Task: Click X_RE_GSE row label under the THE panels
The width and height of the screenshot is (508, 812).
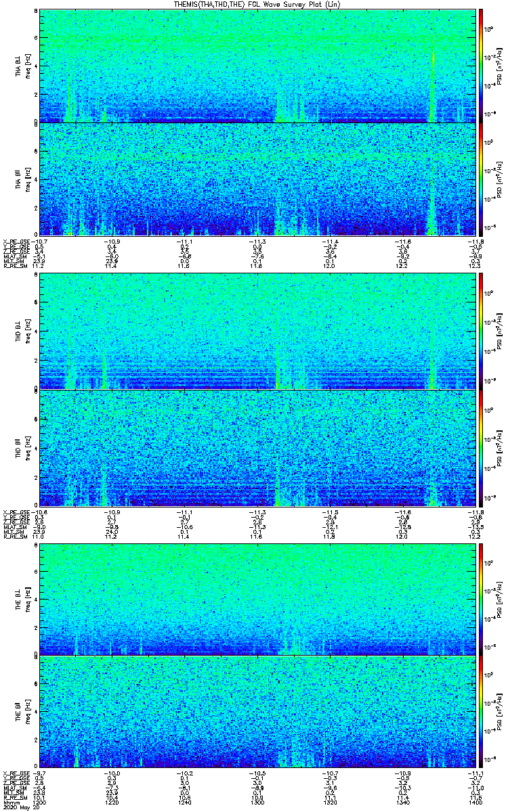Action: coord(15,773)
